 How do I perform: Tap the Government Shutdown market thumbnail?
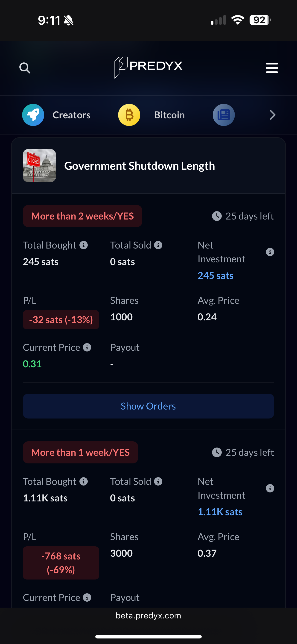(x=39, y=166)
